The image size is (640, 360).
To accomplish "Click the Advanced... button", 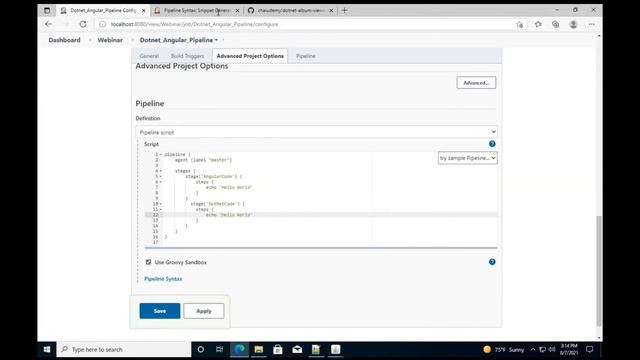I will tap(476, 82).
